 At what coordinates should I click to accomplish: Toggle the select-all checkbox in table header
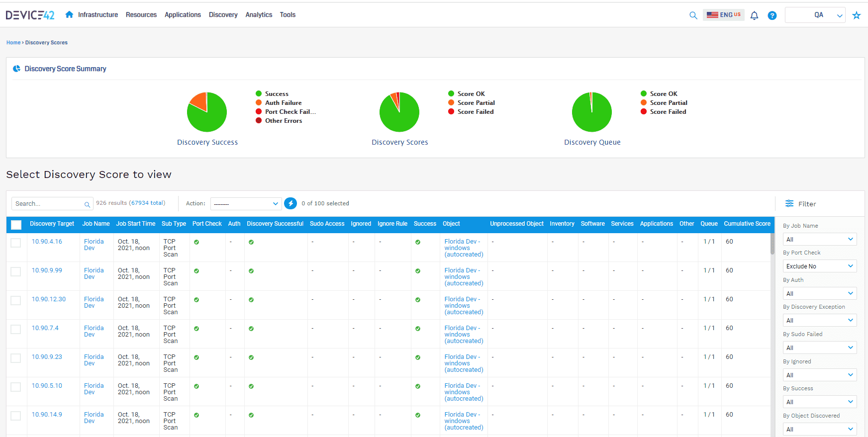click(x=16, y=225)
